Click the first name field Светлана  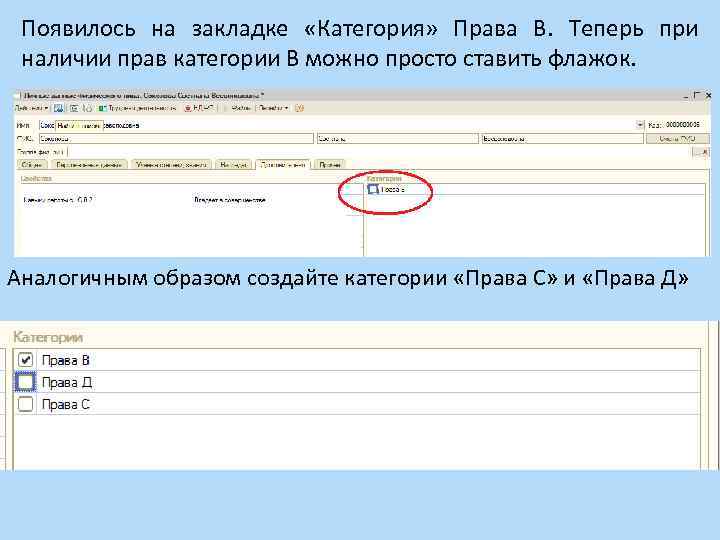coord(398,138)
